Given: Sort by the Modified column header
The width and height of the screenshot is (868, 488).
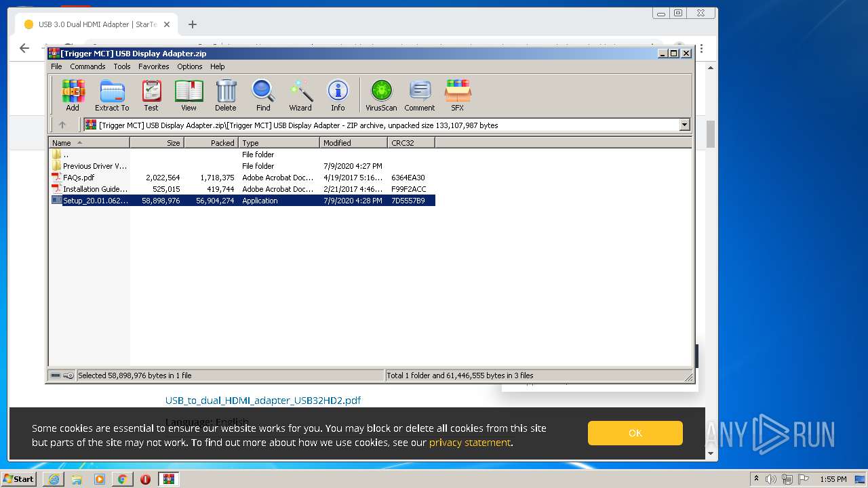Looking at the screenshot, I should (354, 143).
